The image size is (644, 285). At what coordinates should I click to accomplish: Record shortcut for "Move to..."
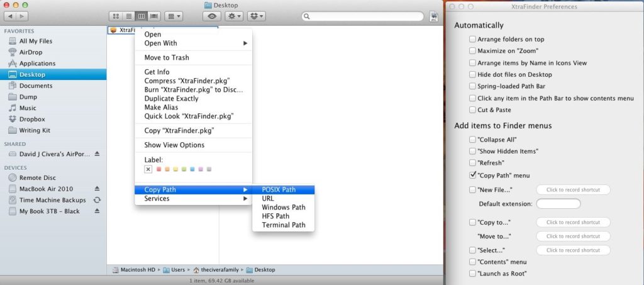click(x=573, y=236)
